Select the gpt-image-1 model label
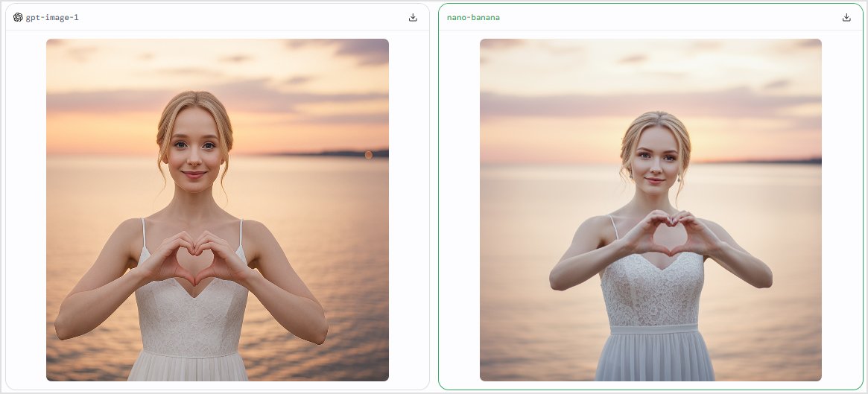The image size is (868, 394). tap(52, 17)
